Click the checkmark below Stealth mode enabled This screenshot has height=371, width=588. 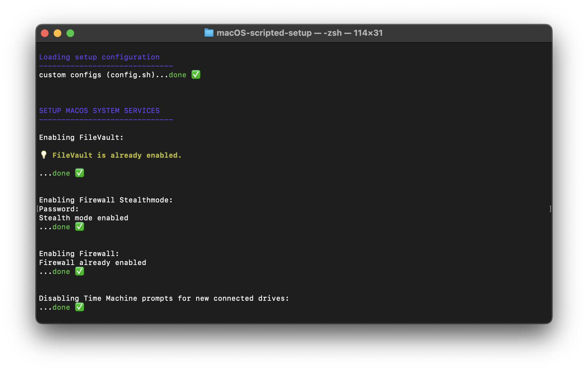click(x=79, y=227)
